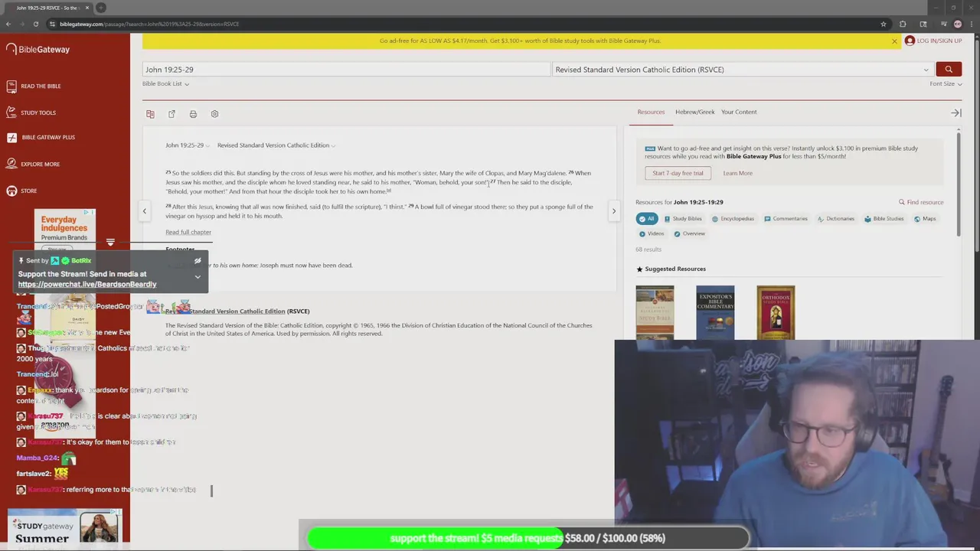The height and width of the screenshot is (551, 980).
Task: Open a new browser tab
Action: [x=100, y=8]
